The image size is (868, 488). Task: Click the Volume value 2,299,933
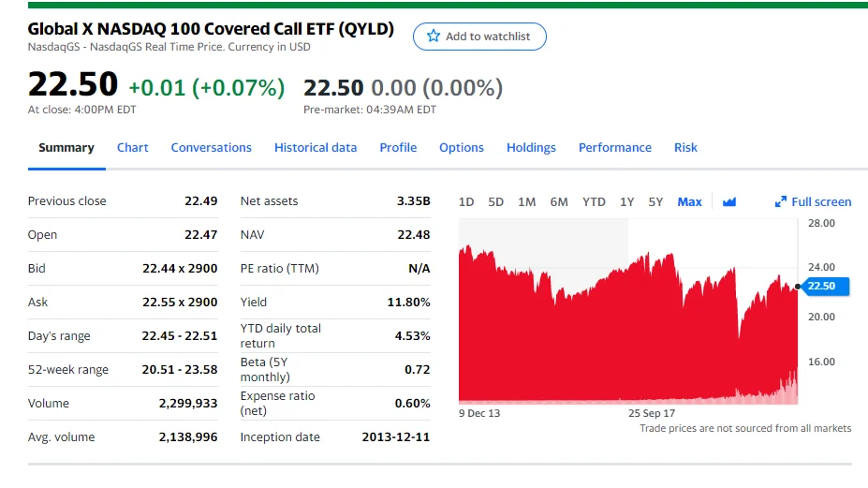coord(188,404)
